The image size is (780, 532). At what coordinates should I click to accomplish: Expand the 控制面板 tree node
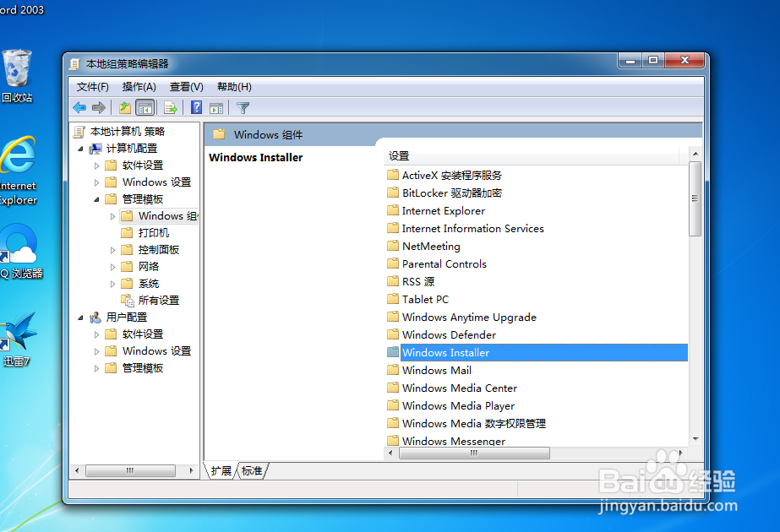113,250
